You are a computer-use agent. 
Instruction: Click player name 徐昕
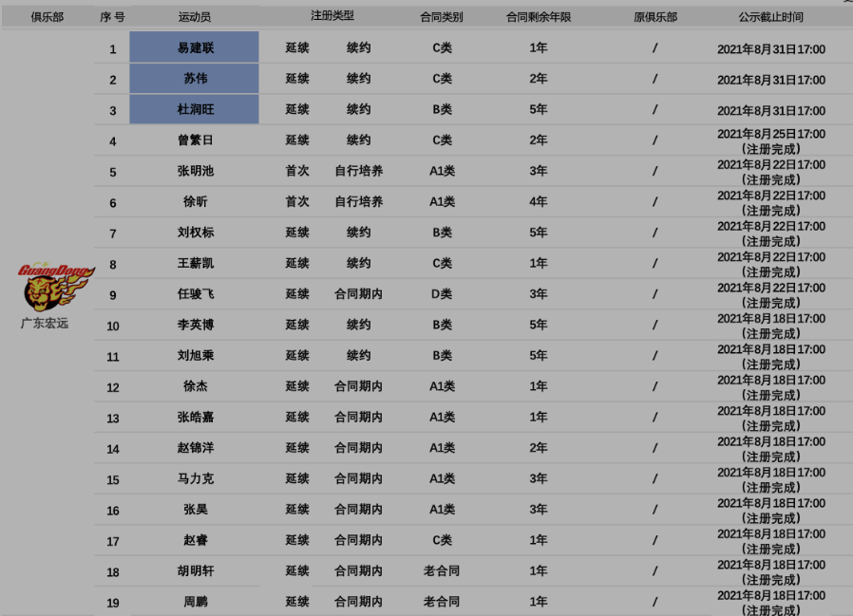click(x=196, y=202)
